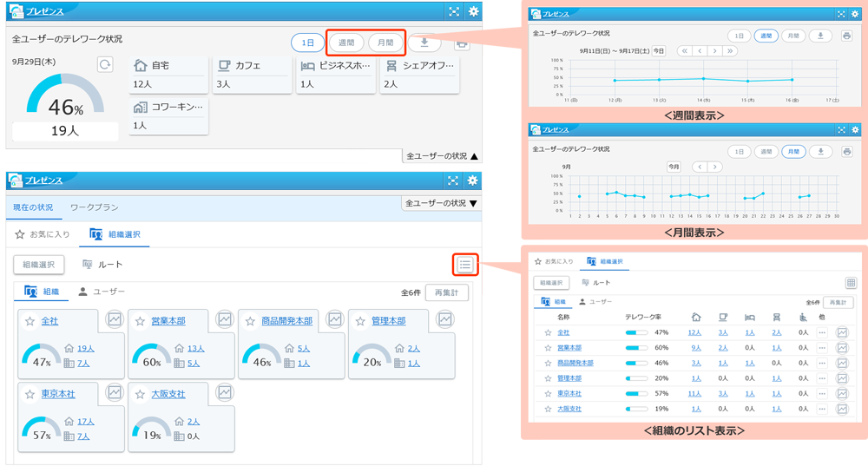Open the 大阪支社 organization link
The height and width of the screenshot is (466, 868).
click(168, 394)
